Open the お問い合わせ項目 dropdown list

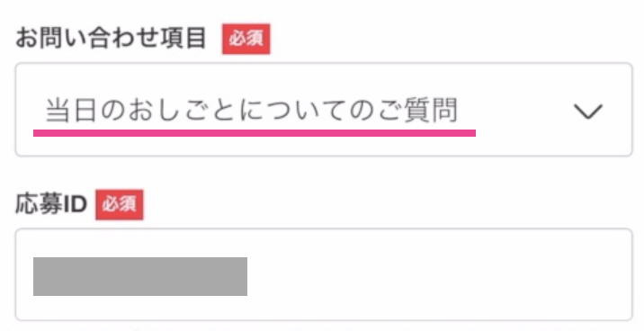324,109
